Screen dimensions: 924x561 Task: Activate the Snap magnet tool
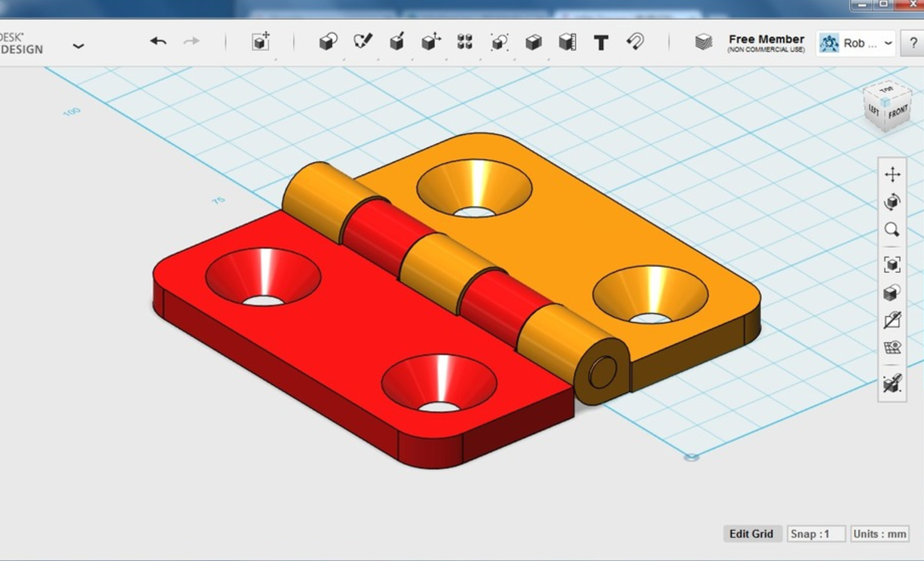(635, 41)
